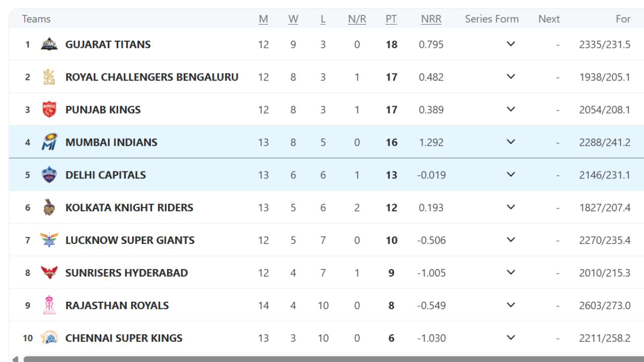Click the Gujarat Titans team logo
This screenshot has height=362, width=644.
(x=49, y=44)
